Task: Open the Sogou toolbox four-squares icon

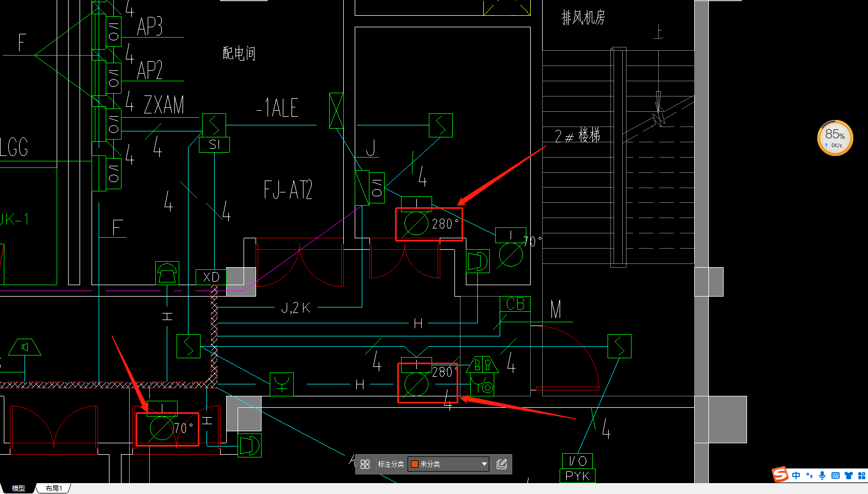Action: point(861,475)
